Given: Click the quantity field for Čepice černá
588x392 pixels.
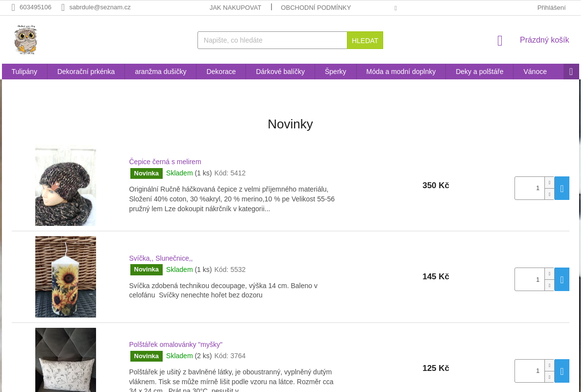Looking at the screenshot, I should [x=530, y=188].
